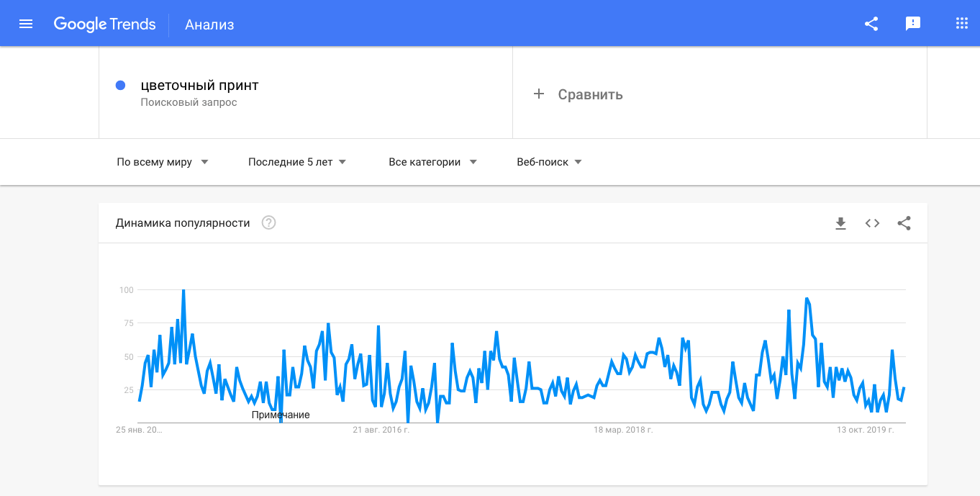The image size is (980, 496).
Task: Click the share icon in header
Action: click(871, 24)
